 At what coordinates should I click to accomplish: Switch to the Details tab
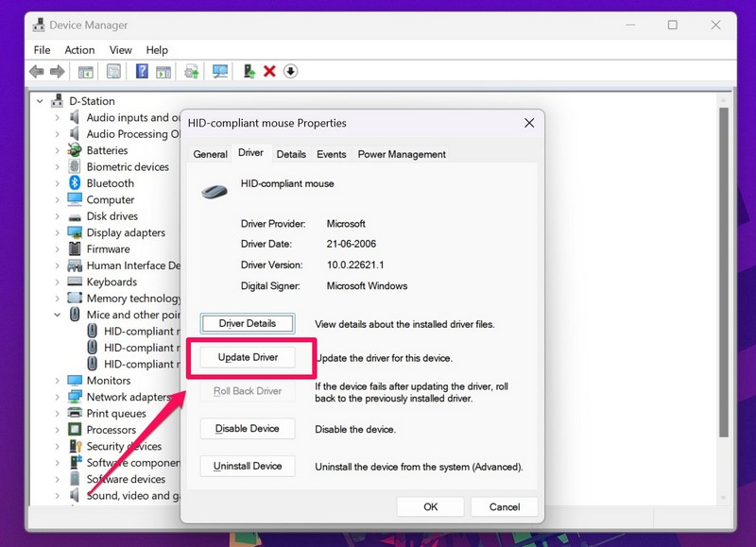click(291, 154)
